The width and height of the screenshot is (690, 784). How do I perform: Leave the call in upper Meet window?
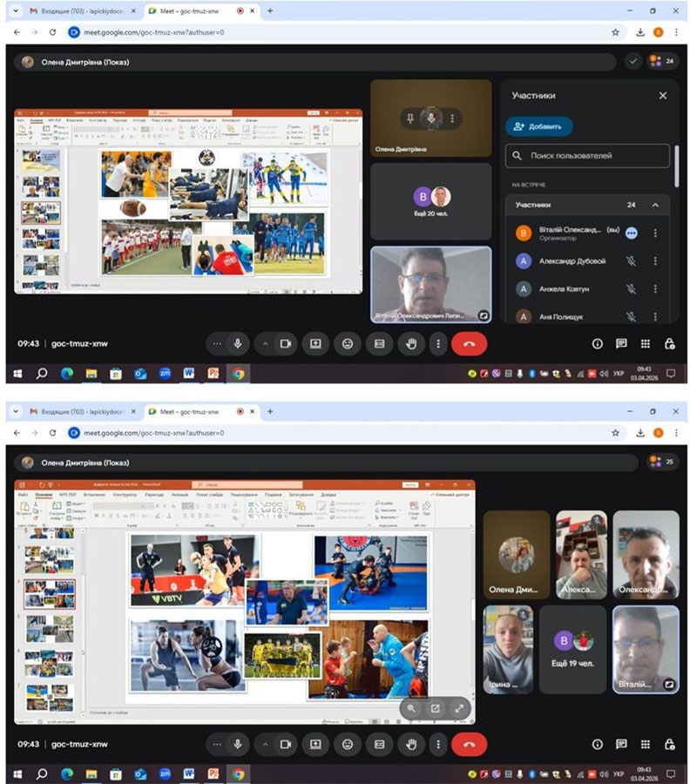coord(469,343)
